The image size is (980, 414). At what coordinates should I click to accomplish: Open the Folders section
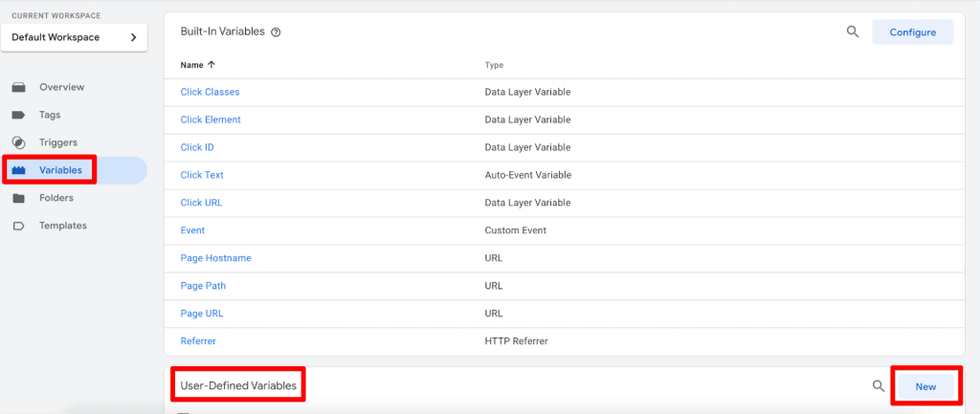click(x=56, y=198)
